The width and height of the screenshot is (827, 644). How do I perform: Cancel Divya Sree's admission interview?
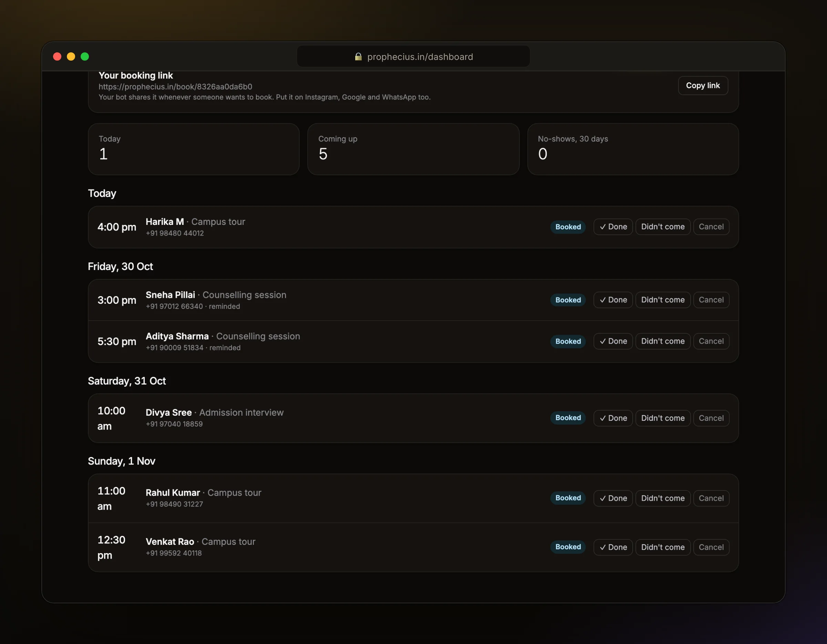pyautogui.click(x=711, y=418)
